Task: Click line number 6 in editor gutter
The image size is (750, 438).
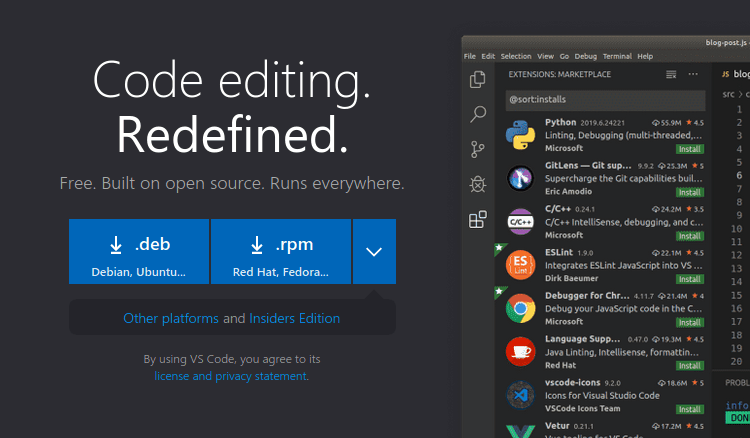Action: click(x=739, y=175)
